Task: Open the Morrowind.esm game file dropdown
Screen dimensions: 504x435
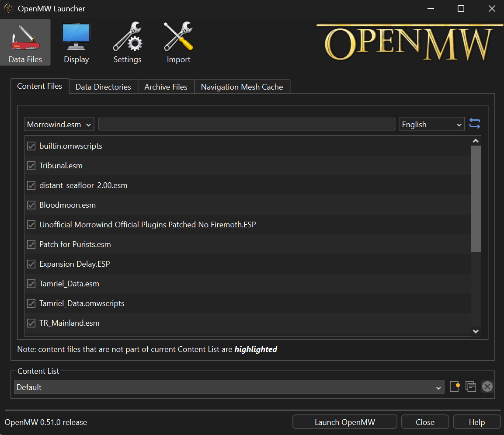Action: pos(59,124)
